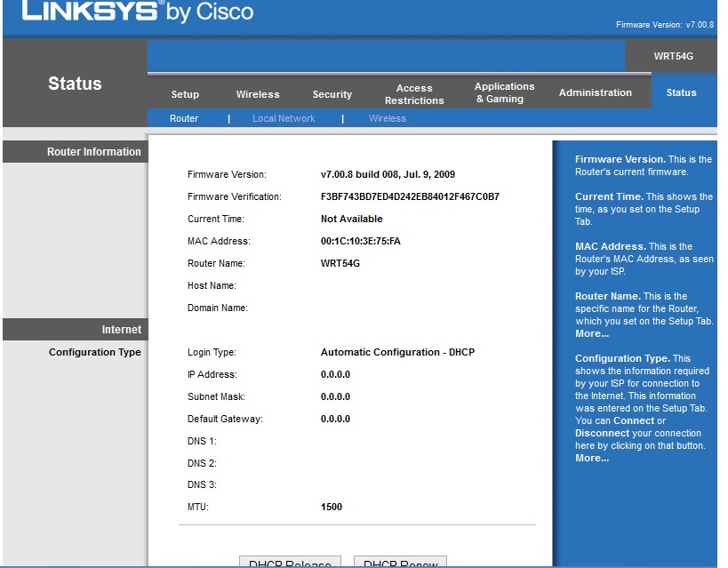Click More under Configuration Type help

click(591, 458)
